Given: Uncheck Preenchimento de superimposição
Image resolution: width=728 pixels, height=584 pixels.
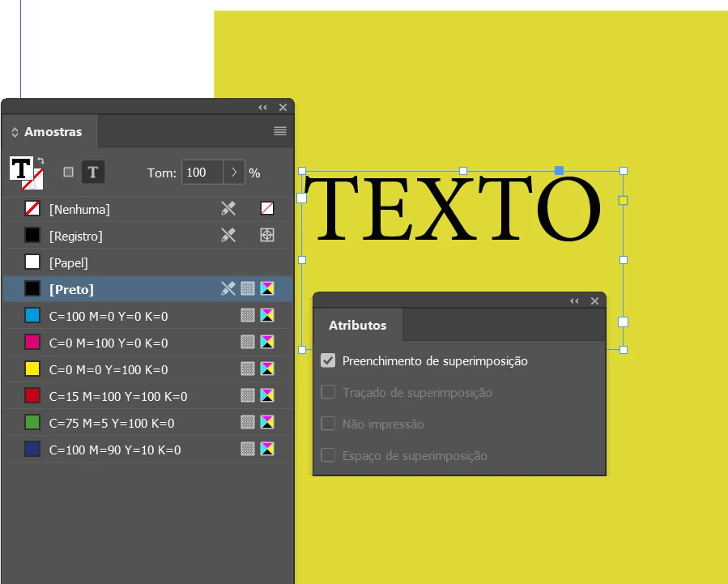Looking at the screenshot, I should point(328,360).
